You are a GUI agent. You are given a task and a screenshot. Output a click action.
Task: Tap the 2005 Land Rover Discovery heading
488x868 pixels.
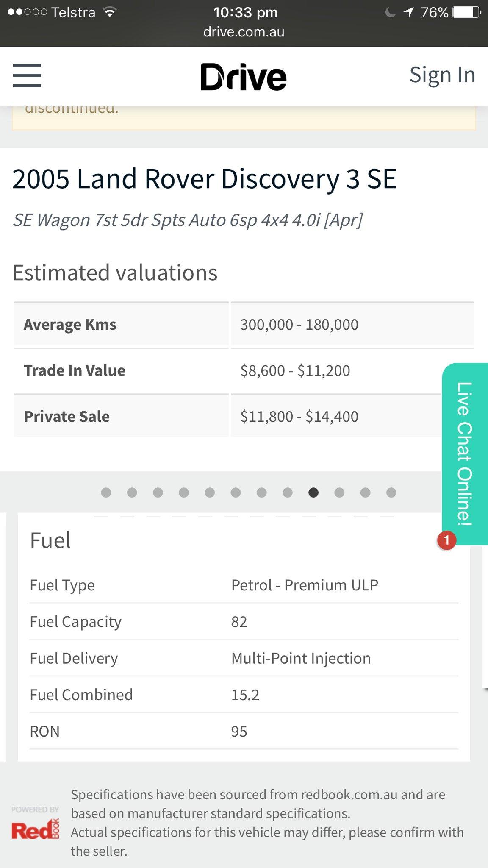click(x=204, y=179)
